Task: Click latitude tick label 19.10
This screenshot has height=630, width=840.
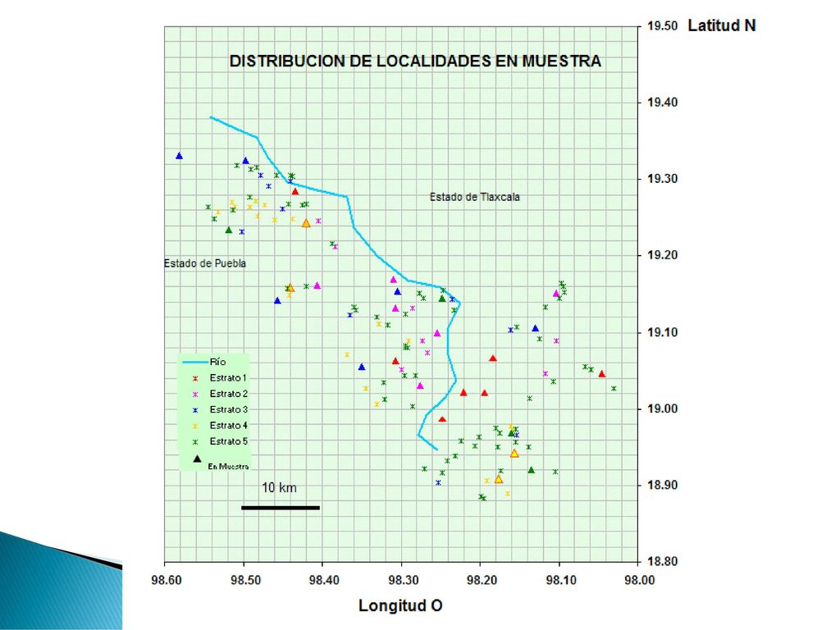Action: coord(663,332)
